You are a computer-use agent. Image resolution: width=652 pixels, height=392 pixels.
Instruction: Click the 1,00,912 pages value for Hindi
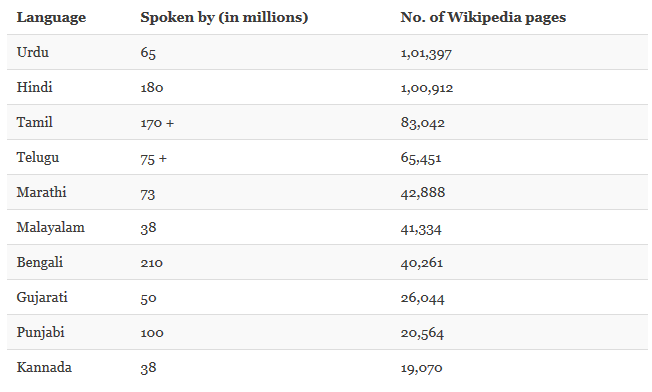(427, 88)
